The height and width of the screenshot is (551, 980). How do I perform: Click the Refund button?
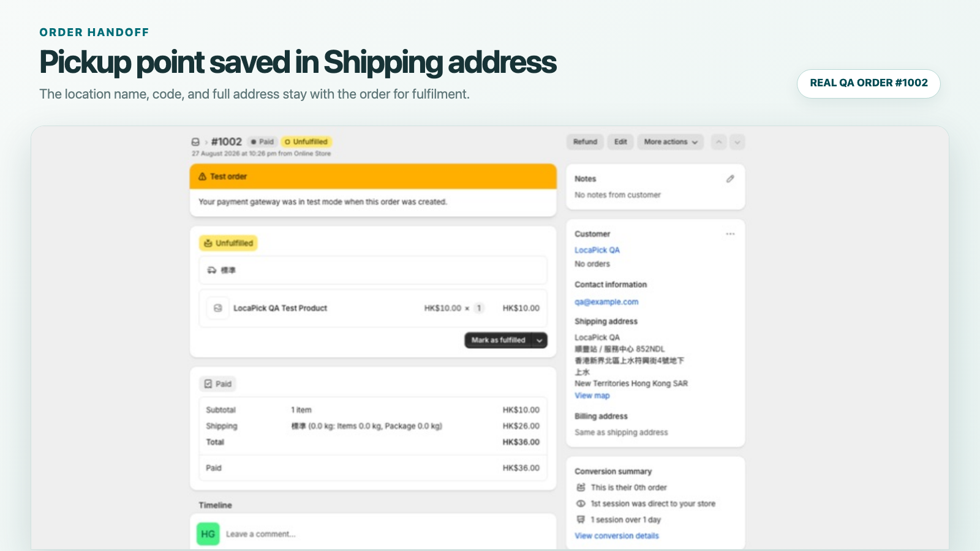586,142
